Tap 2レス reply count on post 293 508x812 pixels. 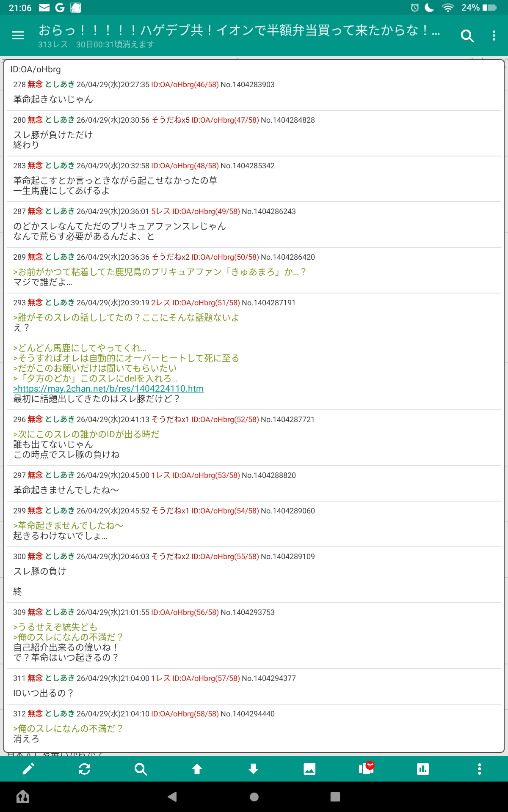[x=160, y=303]
